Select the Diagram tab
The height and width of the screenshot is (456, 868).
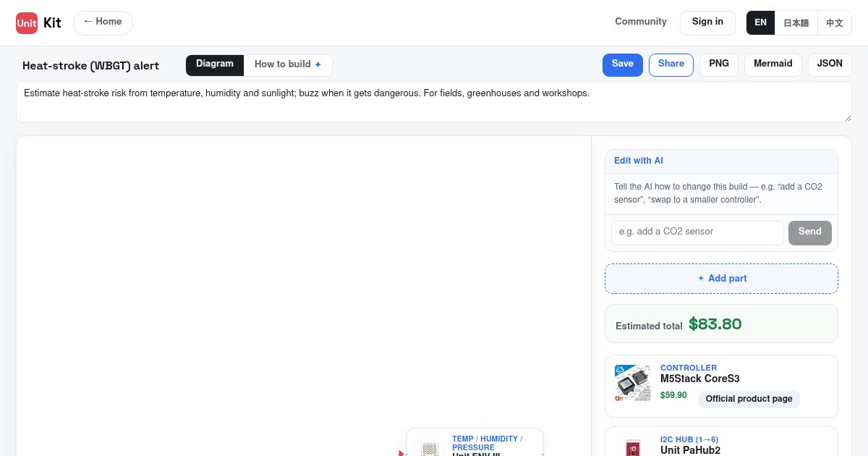coord(215,64)
